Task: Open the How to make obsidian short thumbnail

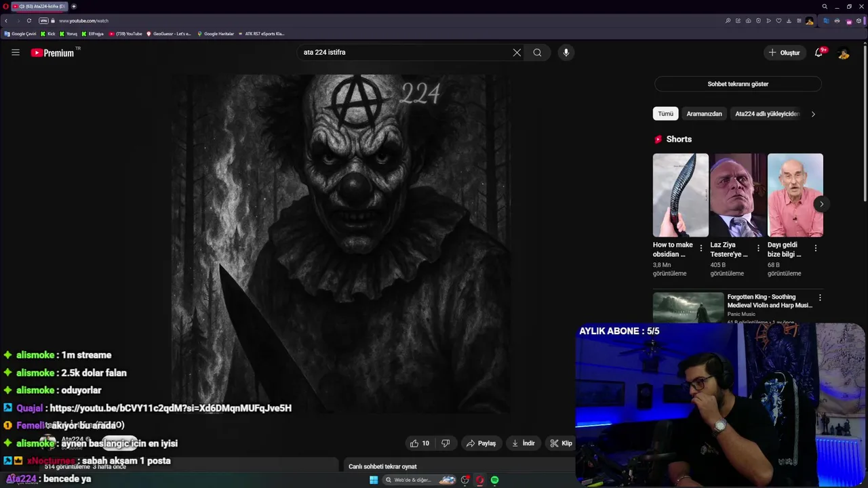Action: coord(680,195)
